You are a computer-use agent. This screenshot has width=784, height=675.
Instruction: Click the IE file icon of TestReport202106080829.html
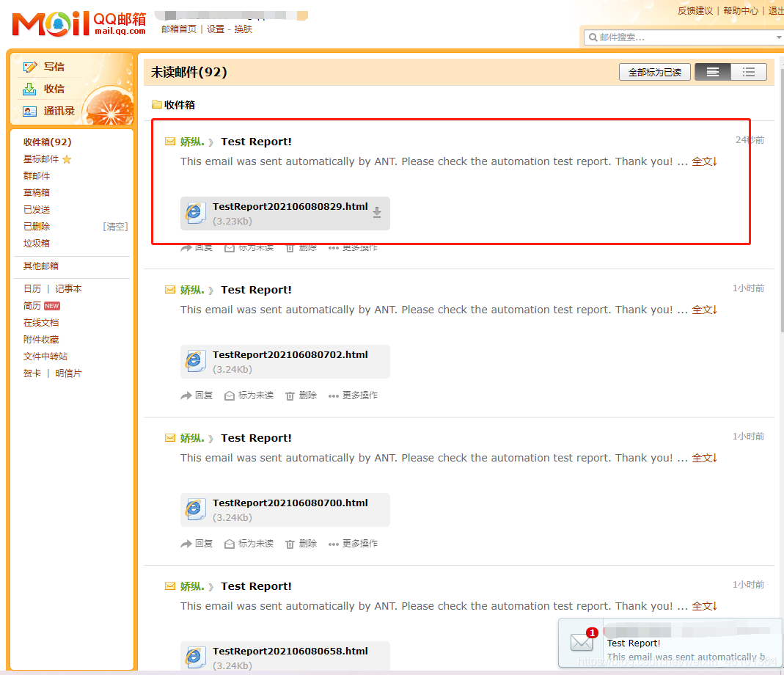(x=195, y=214)
